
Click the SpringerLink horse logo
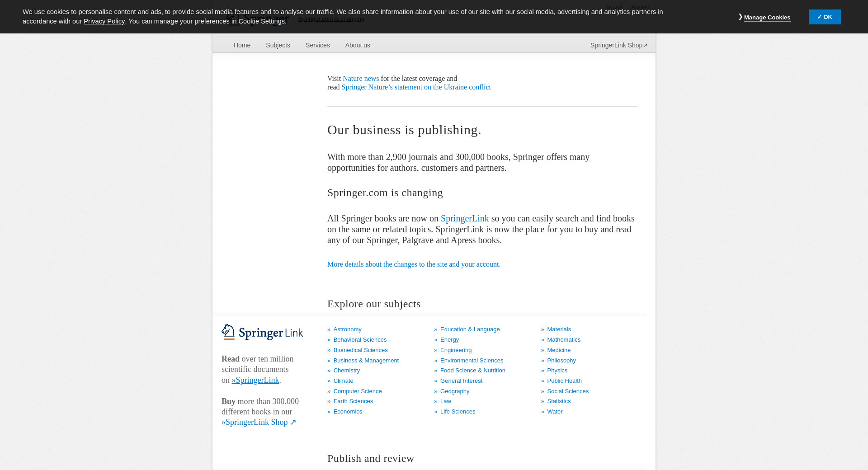tap(262, 333)
